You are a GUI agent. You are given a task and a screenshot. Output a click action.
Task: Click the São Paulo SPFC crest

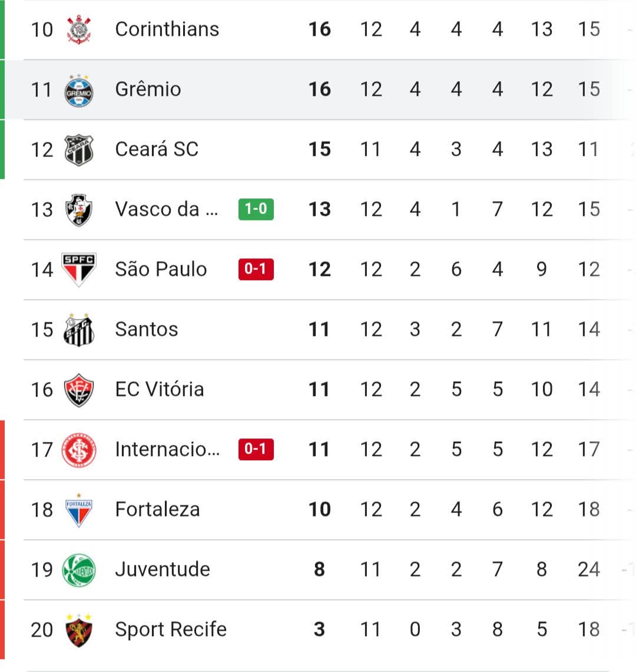click(x=79, y=270)
